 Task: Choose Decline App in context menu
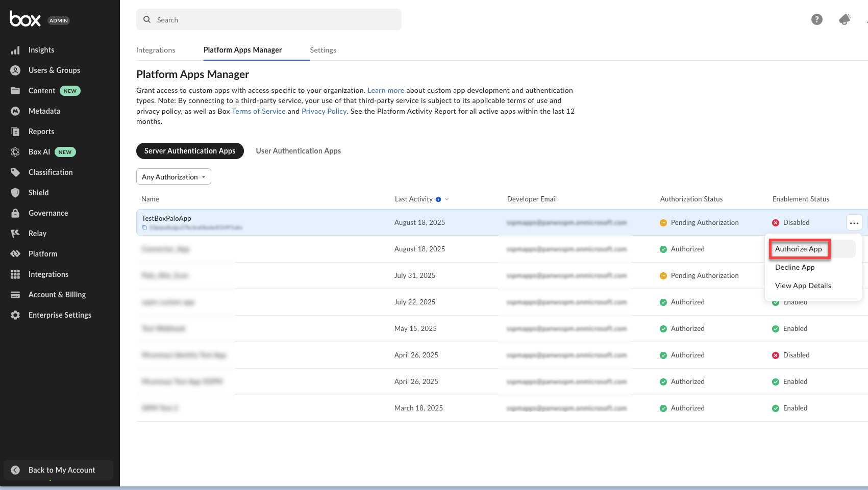pos(795,267)
